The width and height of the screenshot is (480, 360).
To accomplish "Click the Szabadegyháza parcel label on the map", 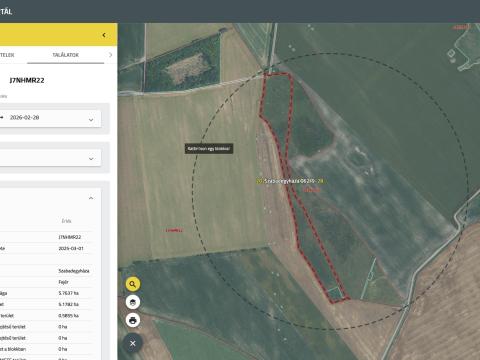I will tap(290, 181).
